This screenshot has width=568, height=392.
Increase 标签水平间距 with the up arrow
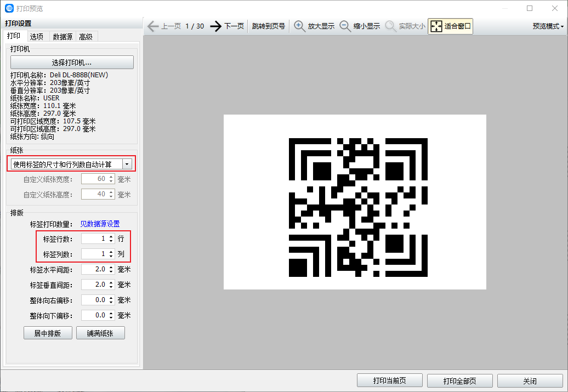coord(111,267)
